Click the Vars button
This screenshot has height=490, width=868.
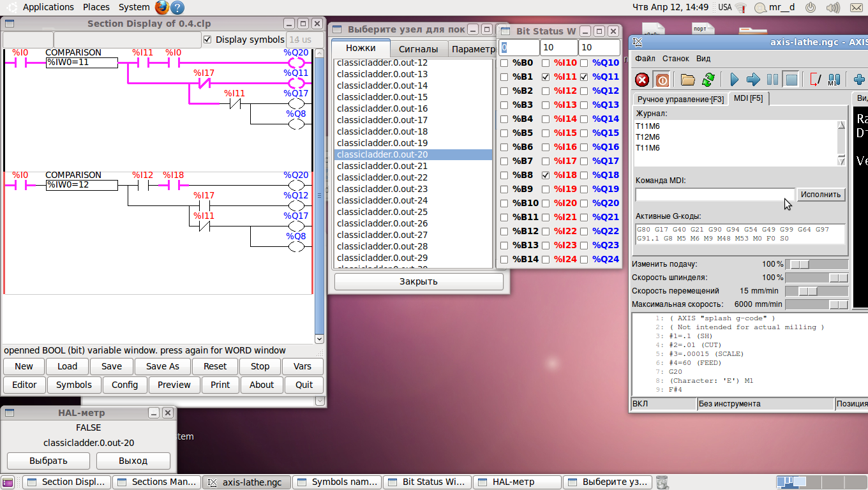(x=303, y=366)
